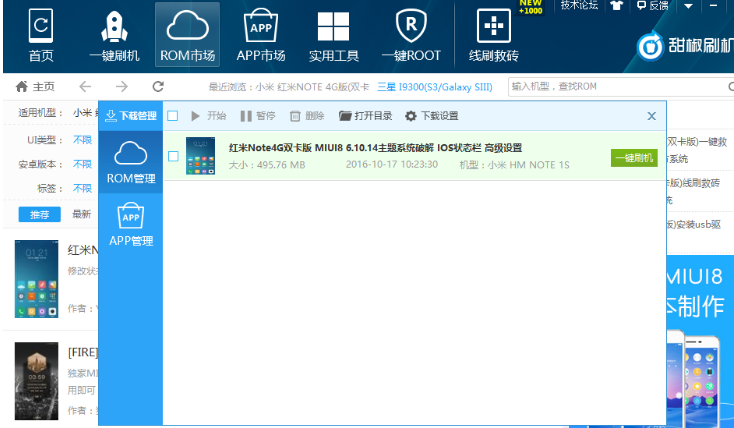This screenshot has height=428, width=734.
Task: Click the downloaded MIUI8 ROM thumbnail
Action: pos(200,156)
